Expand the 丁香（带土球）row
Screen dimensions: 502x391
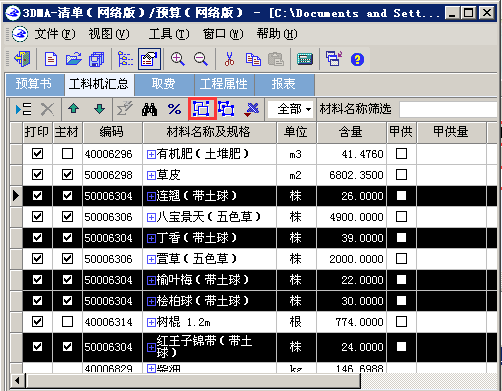coord(151,238)
